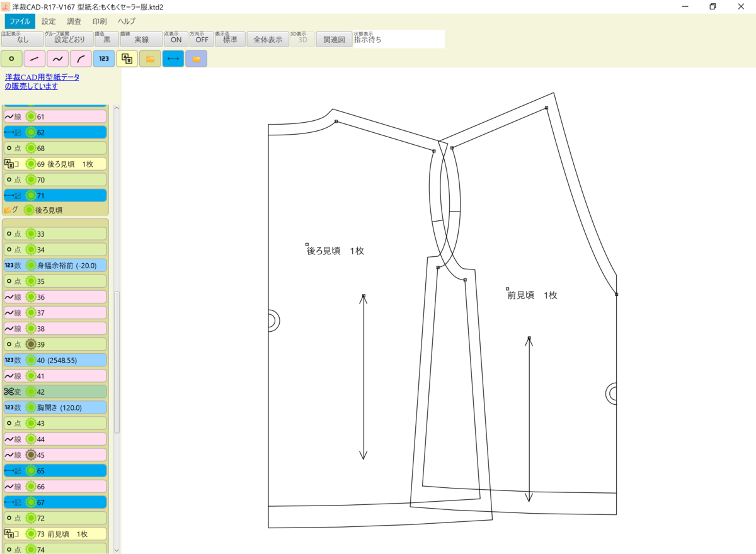Open the 洋裁CAD用型紙データ sales link
The width and height of the screenshot is (756, 554).
[42, 81]
